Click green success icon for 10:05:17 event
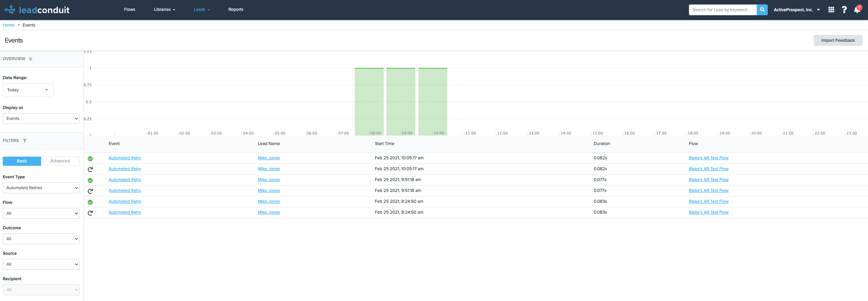 pos(90,159)
